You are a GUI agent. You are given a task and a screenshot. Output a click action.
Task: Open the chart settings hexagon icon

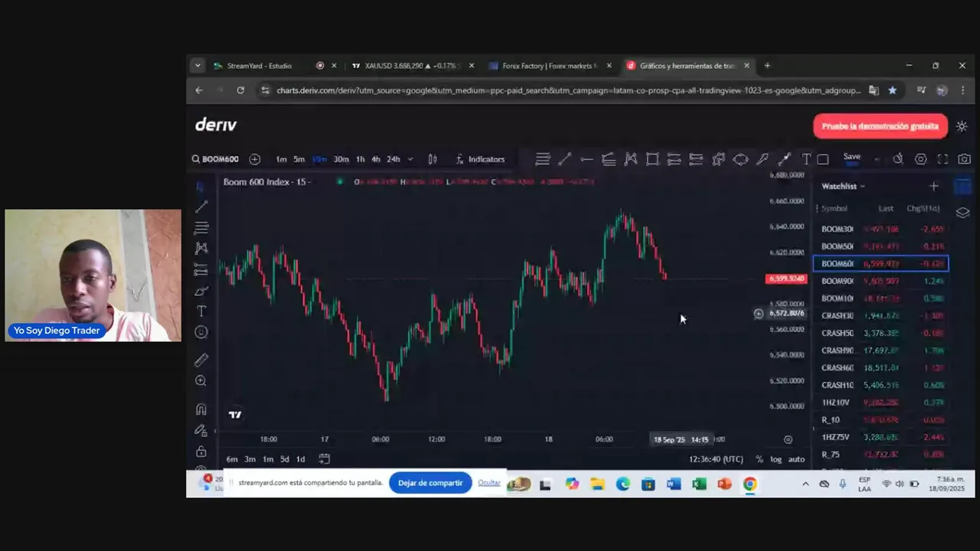tap(921, 159)
